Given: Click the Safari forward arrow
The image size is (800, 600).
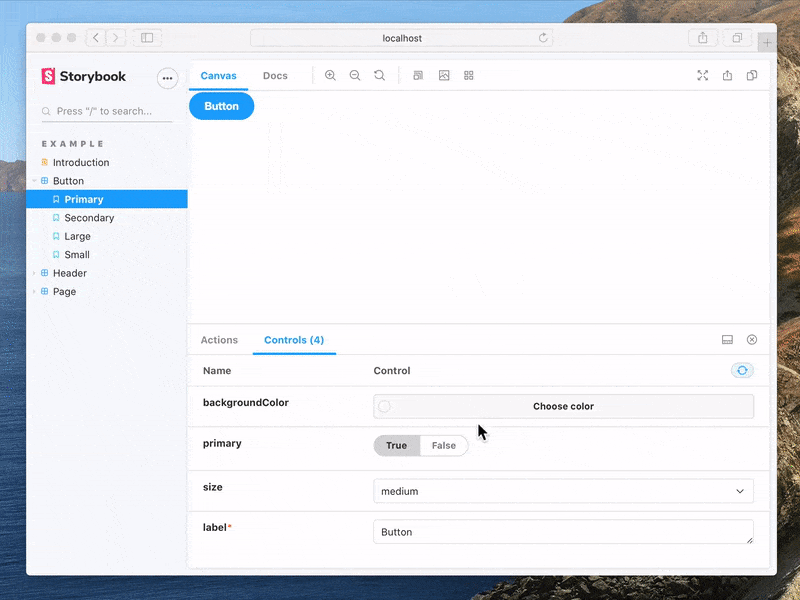Looking at the screenshot, I should tap(116, 38).
